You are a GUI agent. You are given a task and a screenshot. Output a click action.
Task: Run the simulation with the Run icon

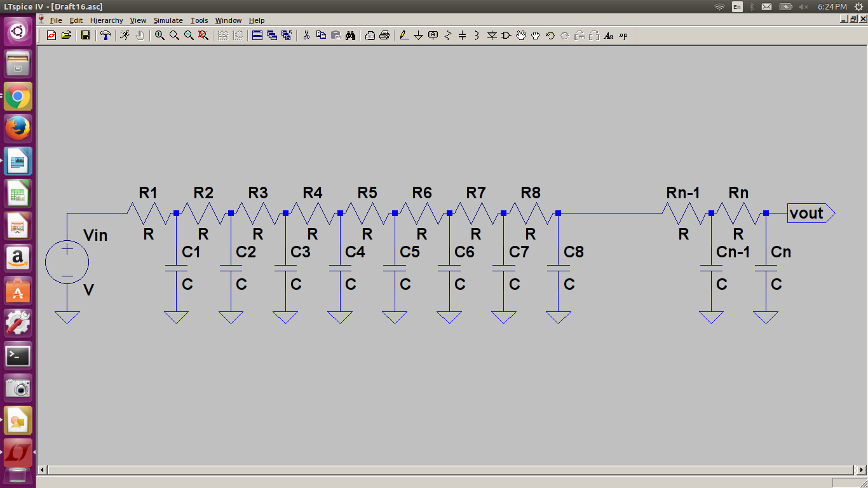(x=126, y=36)
